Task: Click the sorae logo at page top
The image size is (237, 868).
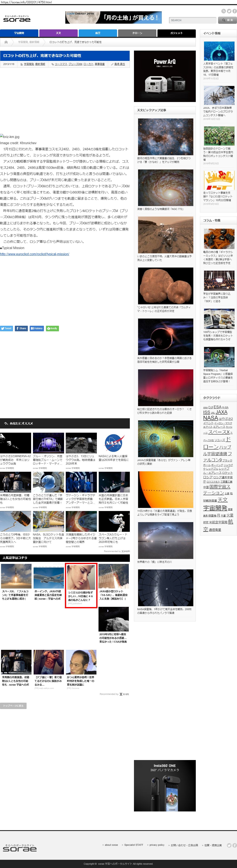Action: [17, 19]
